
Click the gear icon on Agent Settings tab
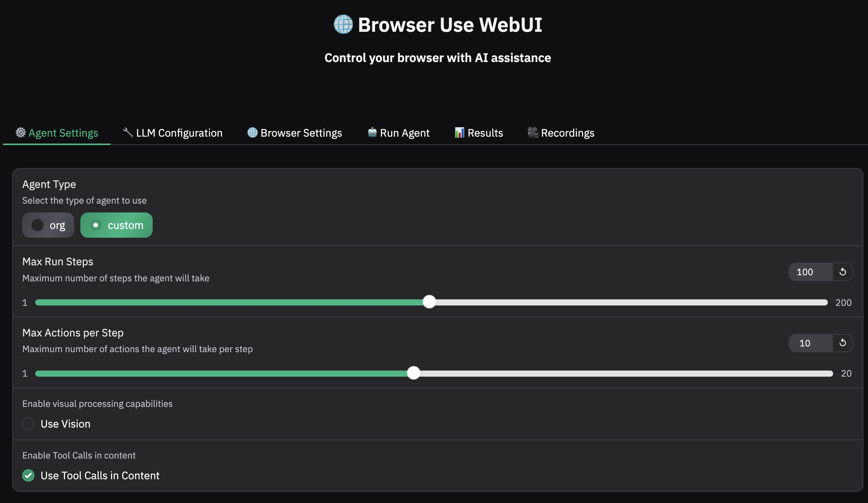[21, 132]
